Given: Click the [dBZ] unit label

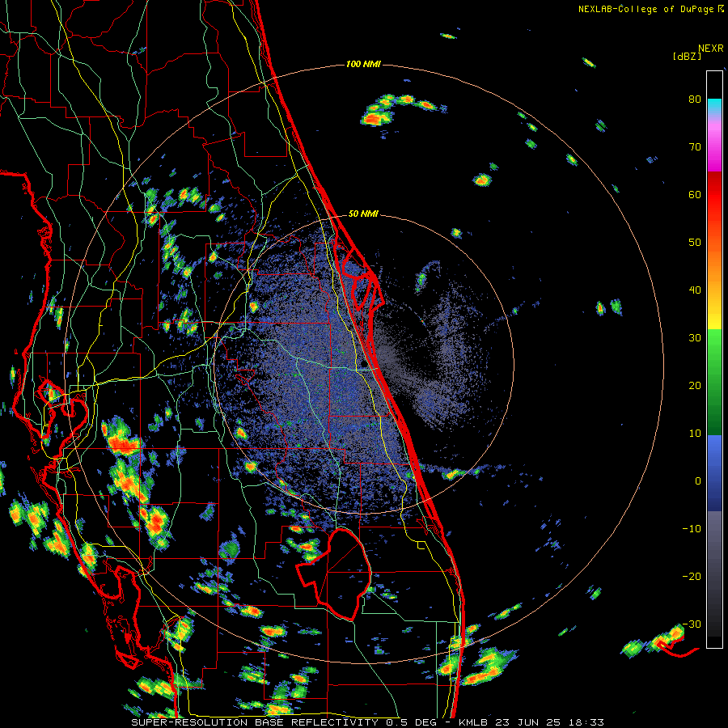Looking at the screenshot, I should coord(687,57).
